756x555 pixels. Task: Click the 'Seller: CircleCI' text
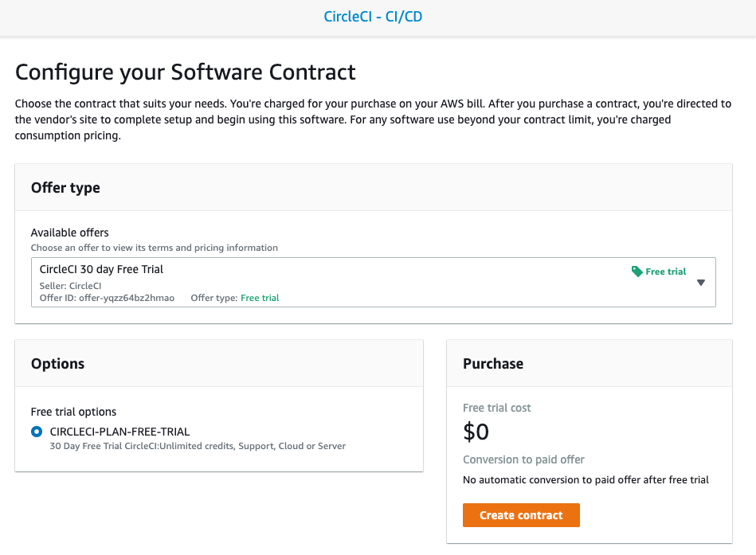[x=70, y=286]
